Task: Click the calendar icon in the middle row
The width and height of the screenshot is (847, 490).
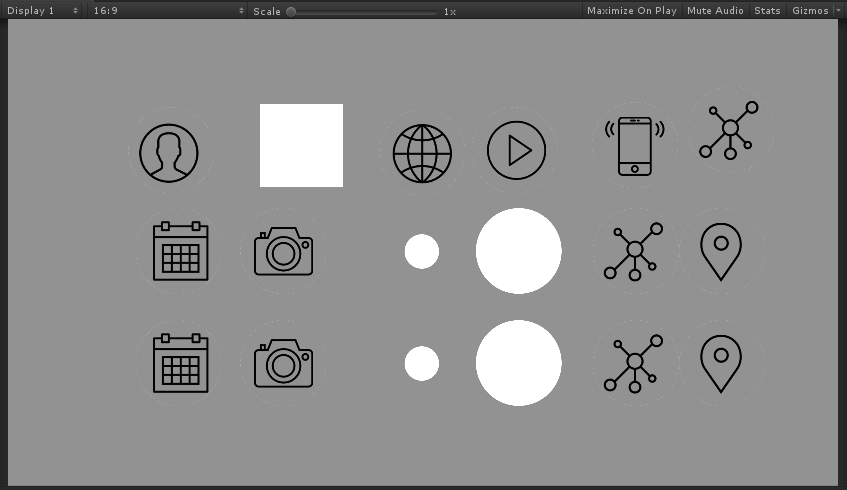Action: click(x=180, y=251)
